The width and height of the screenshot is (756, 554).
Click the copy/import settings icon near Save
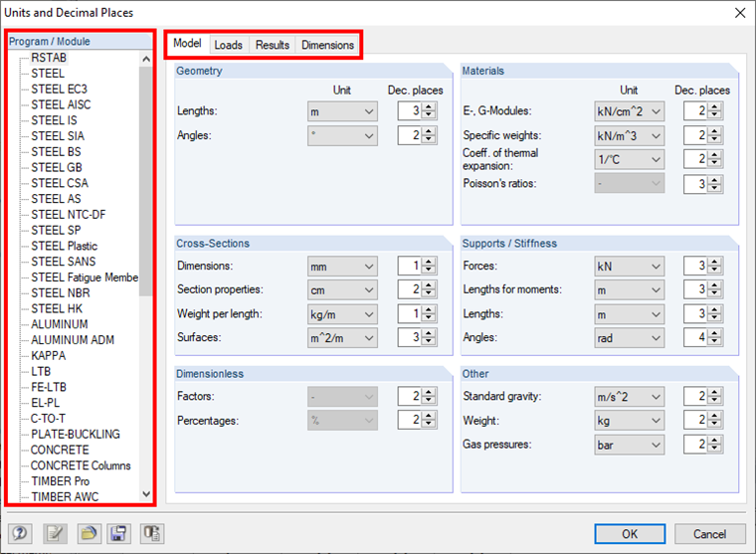click(x=152, y=533)
